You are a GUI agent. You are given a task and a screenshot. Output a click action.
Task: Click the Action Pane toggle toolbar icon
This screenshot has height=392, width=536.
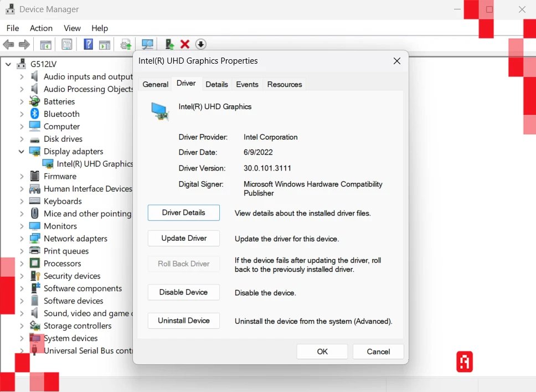click(105, 44)
